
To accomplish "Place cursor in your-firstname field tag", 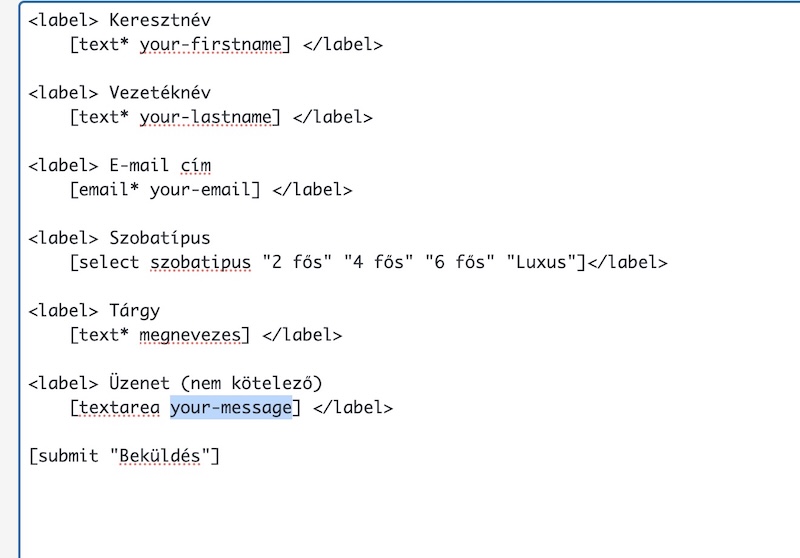I will [210, 45].
